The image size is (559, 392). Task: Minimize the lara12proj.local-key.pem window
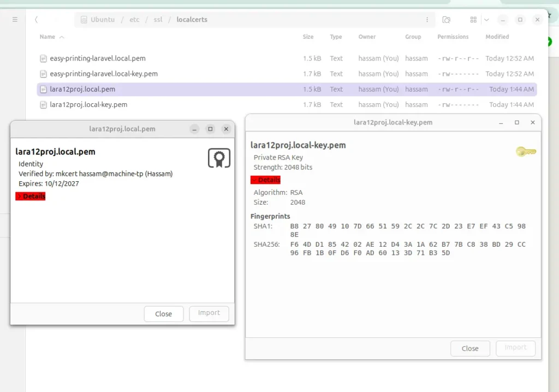tap(501, 123)
